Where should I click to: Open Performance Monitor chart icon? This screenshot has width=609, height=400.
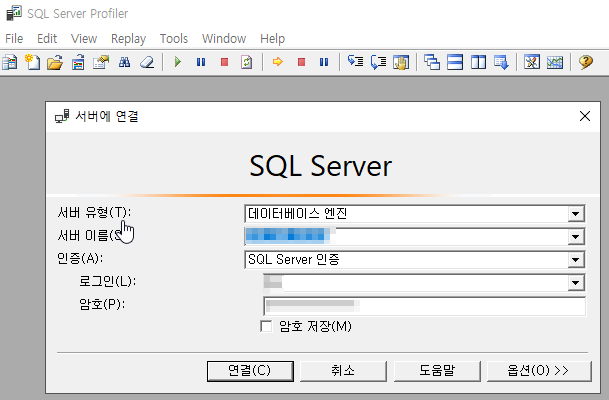pyautogui.click(x=555, y=62)
